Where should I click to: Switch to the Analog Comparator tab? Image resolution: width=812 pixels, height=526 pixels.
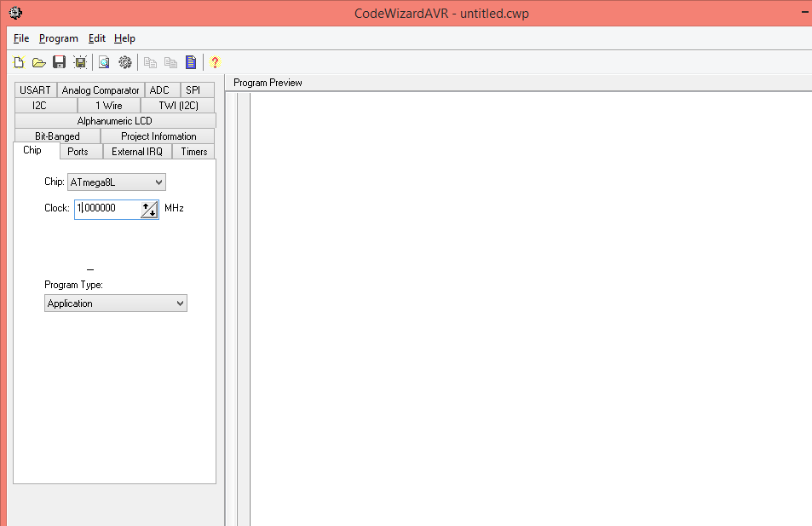(x=101, y=90)
